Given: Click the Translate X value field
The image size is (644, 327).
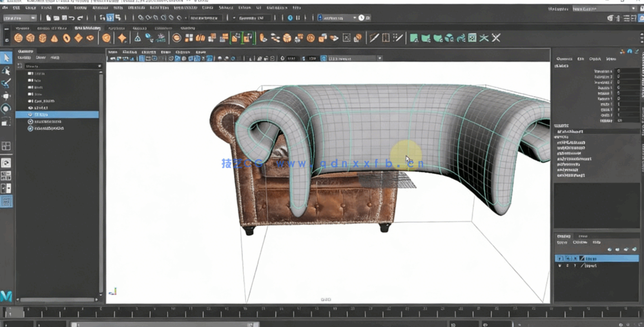Looking at the screenshot, I should coord(628,71).
